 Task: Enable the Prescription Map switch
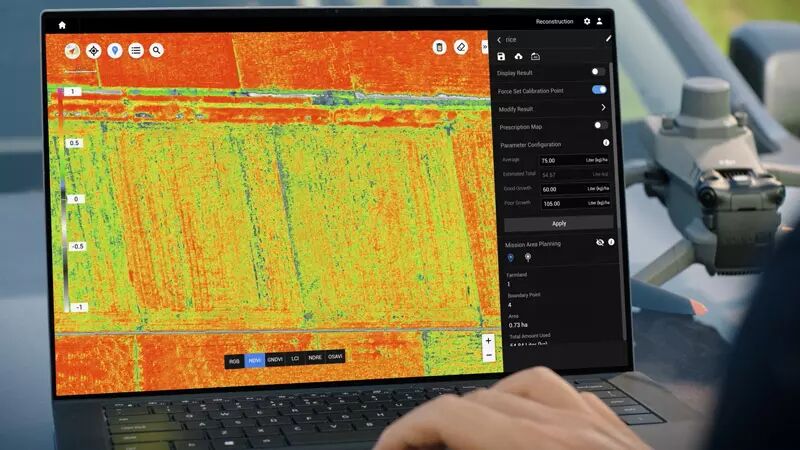(x=601, y=124)
